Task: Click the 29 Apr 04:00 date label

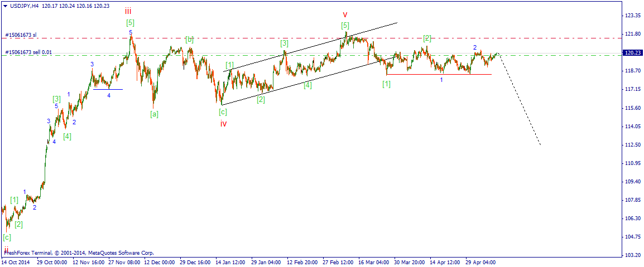Action: point(482,261)
